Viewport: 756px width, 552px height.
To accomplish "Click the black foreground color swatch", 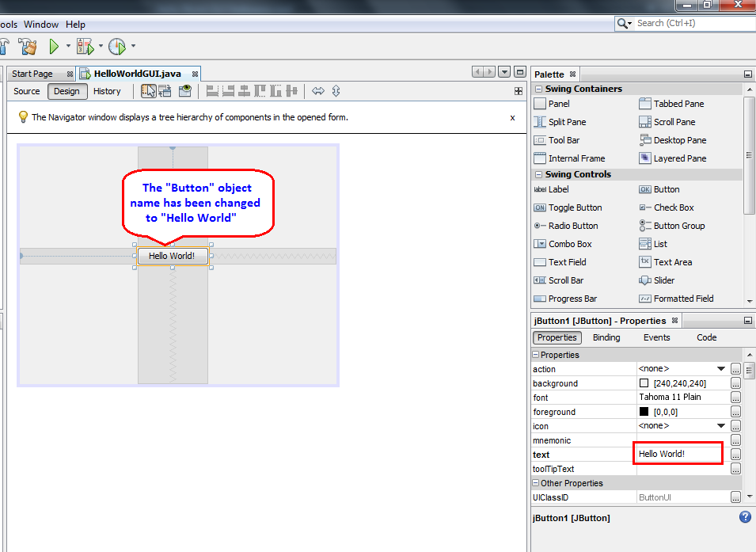I will point(644,411).
